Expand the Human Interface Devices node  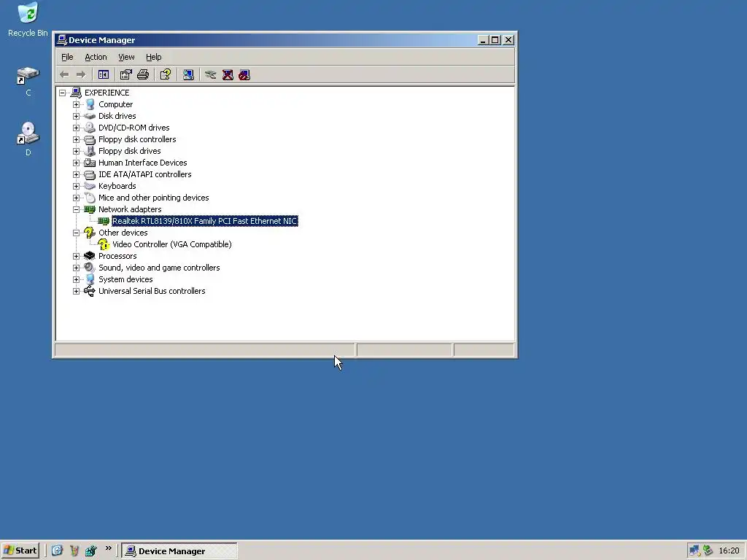tap(76, 163)
